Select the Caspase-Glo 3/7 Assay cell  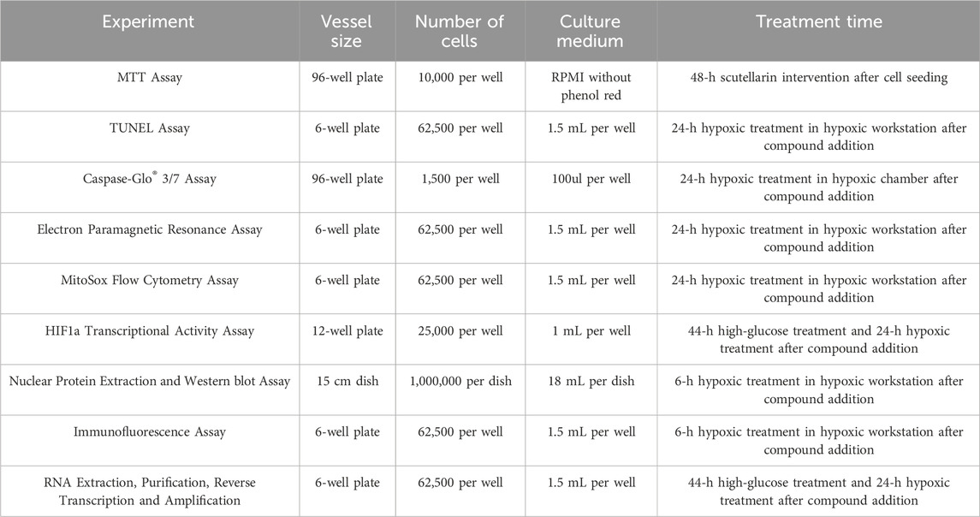[x=148, y=180]
